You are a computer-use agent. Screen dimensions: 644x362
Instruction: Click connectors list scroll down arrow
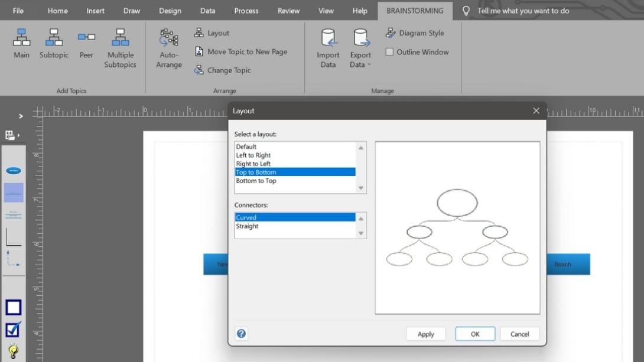click(x=361, y=233)
